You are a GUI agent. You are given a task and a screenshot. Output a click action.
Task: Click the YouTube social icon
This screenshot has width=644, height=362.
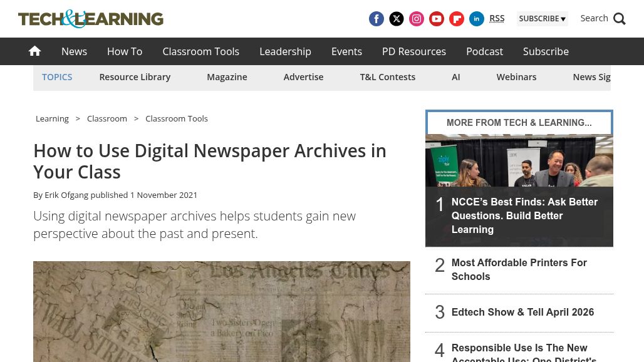(437, 19)
